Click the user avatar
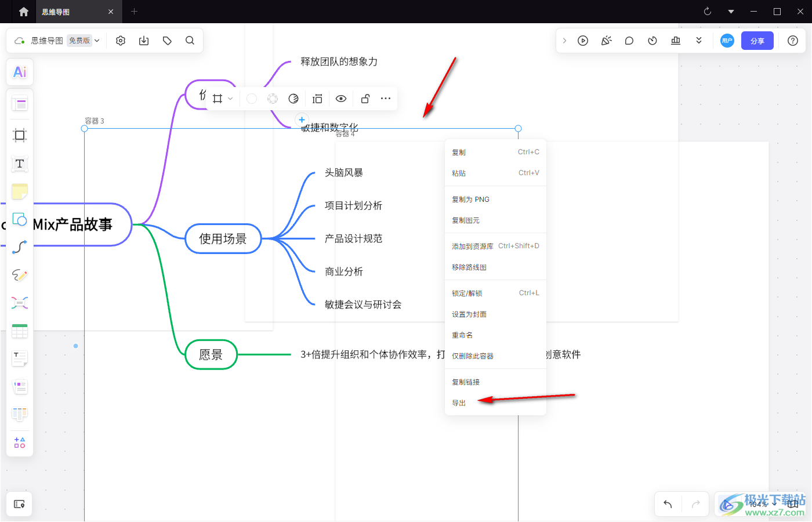The width and height of the screenshot is (812, 522). pyautogui.click(x=727, y=41)
